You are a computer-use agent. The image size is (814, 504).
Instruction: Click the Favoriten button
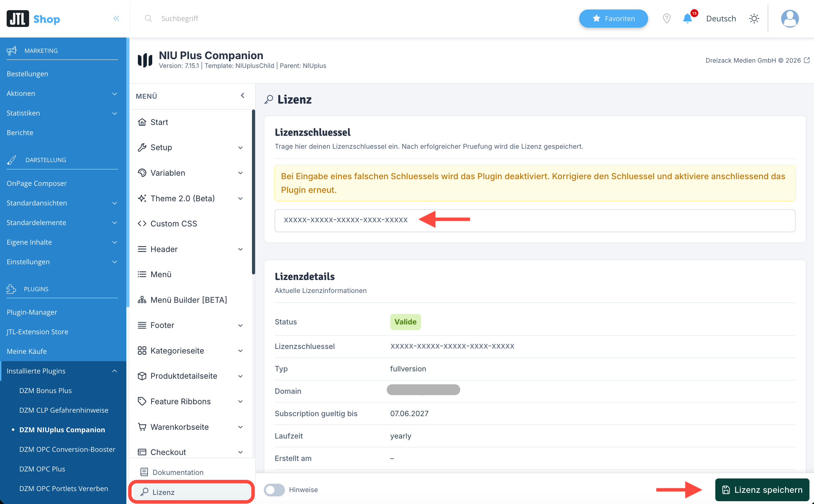(613, 19)
